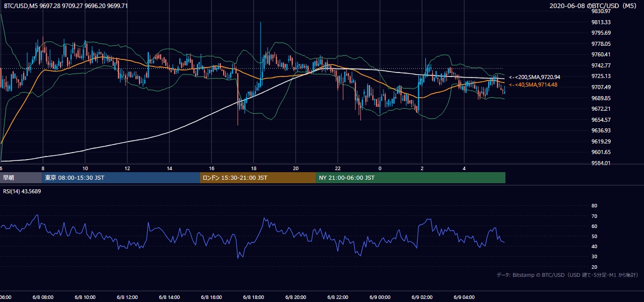644x302 pixels.
Task: Click price axis label 9707.49
Action: [601, 87]
